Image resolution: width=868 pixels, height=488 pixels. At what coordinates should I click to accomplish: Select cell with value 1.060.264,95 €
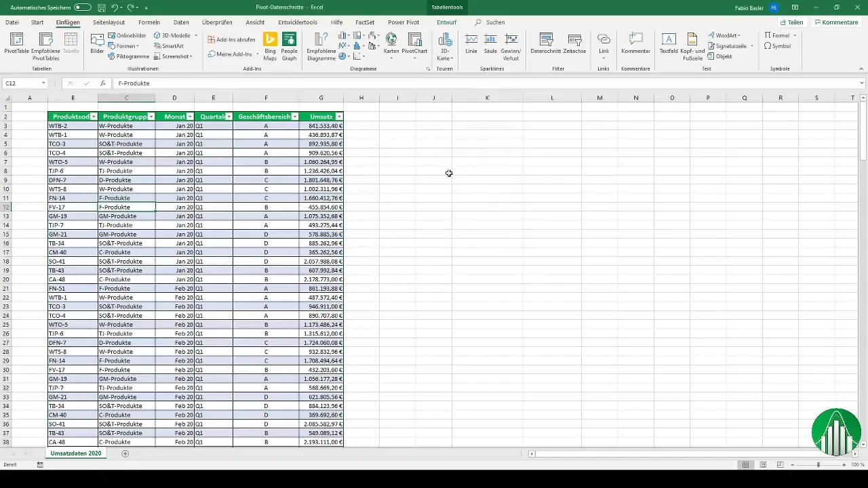tap(321, 162)
